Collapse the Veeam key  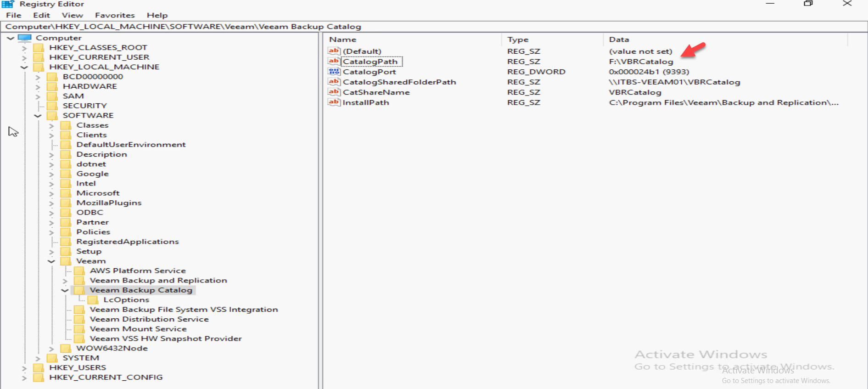click(x=51, y=261)
